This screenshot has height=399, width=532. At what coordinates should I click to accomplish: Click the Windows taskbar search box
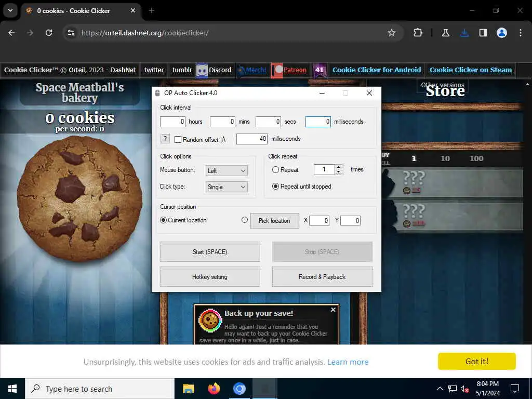tap(100, 389)
